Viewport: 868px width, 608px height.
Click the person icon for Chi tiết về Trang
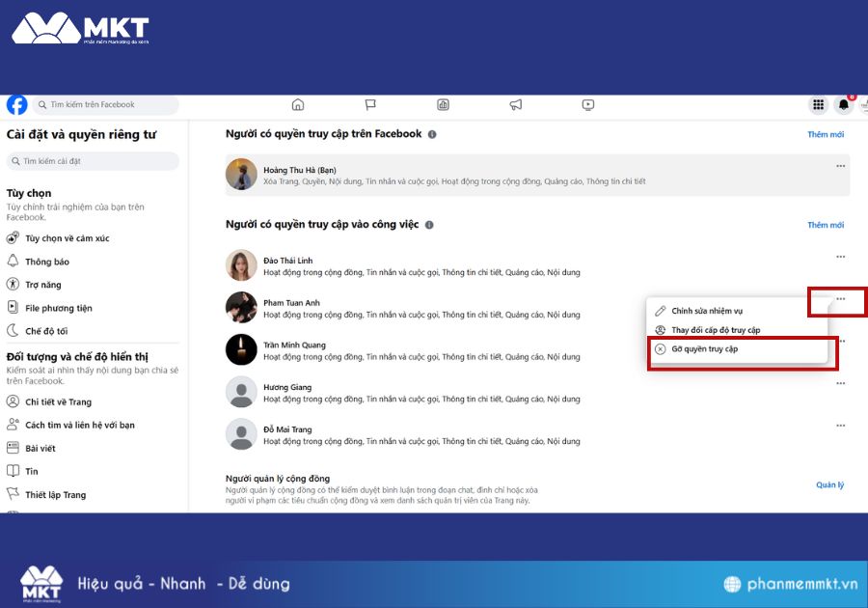[13, 401]
